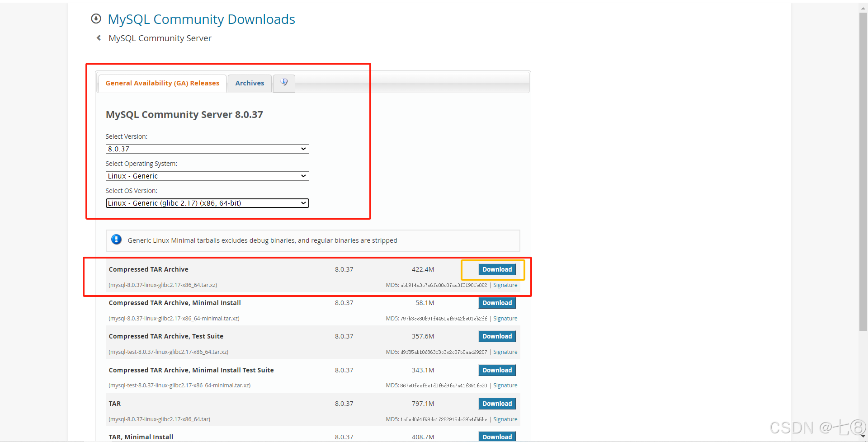Download Compressed TAR Archive, Test Suite
The image size is (868, 442).
click(x=497, y=336)
